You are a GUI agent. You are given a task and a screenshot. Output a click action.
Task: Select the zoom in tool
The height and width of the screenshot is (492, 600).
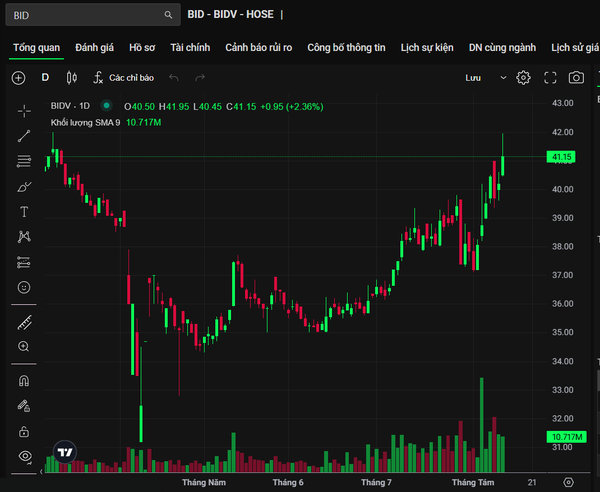tap(24, 347)
